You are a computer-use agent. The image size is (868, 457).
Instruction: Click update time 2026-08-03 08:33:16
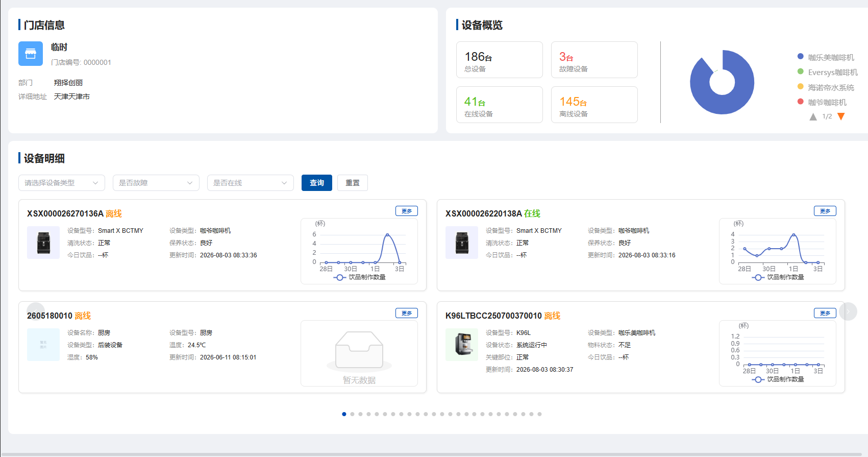coord(647,255)
